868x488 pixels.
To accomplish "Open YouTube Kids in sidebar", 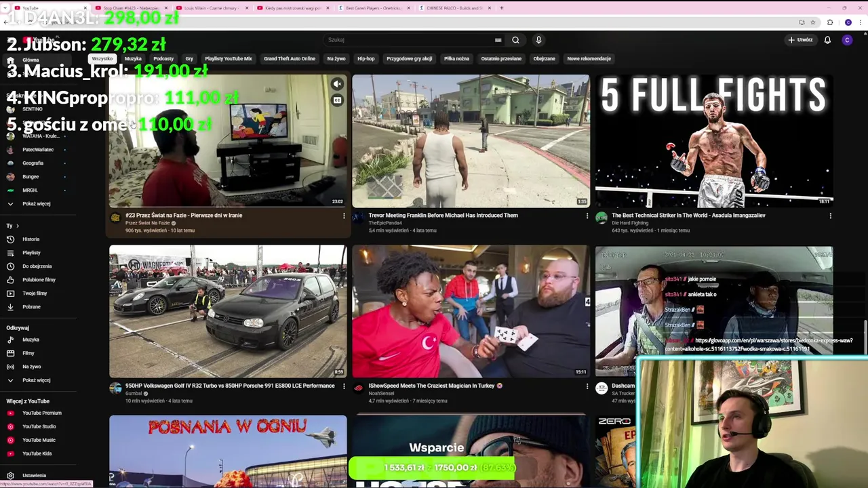I will 37,453.
